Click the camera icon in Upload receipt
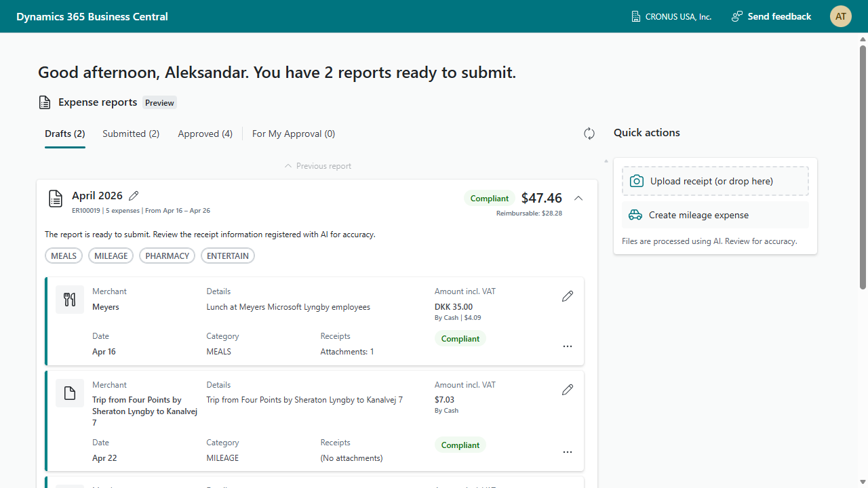Screen dimensions: 868x488 637,181
